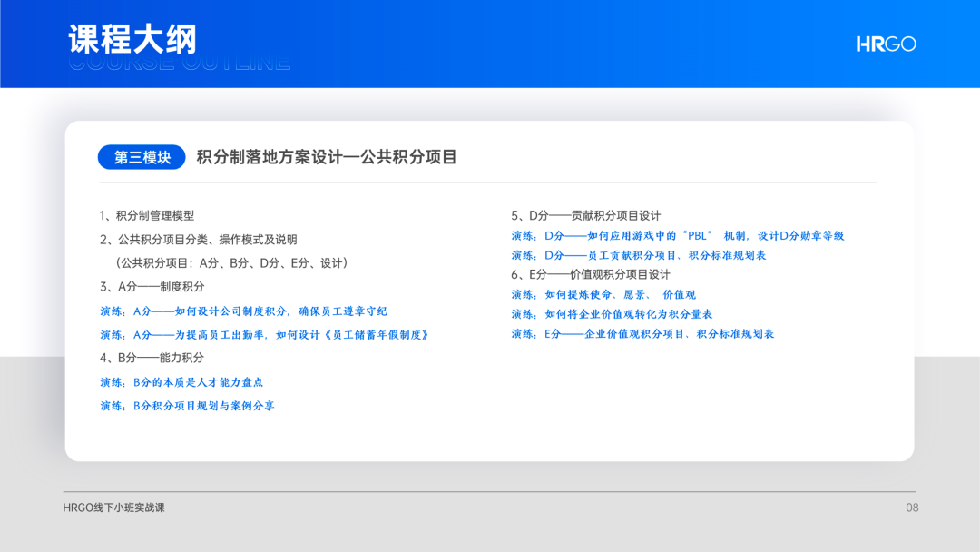Click item 4、B分——能力积分

click(x=152, y=358)
